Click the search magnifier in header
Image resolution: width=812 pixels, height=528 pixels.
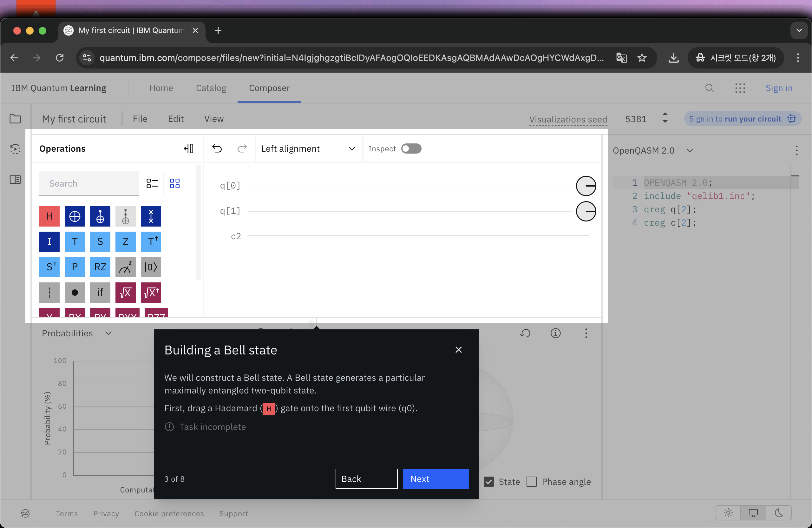tap(710, 88)
